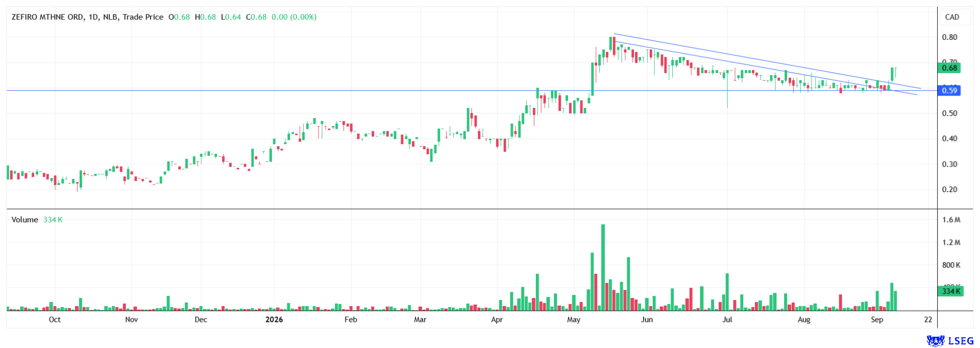The height and width of the screenshot is (348, 980).
Task: Click the Jul label on time axis
Action: coord(727,319)
